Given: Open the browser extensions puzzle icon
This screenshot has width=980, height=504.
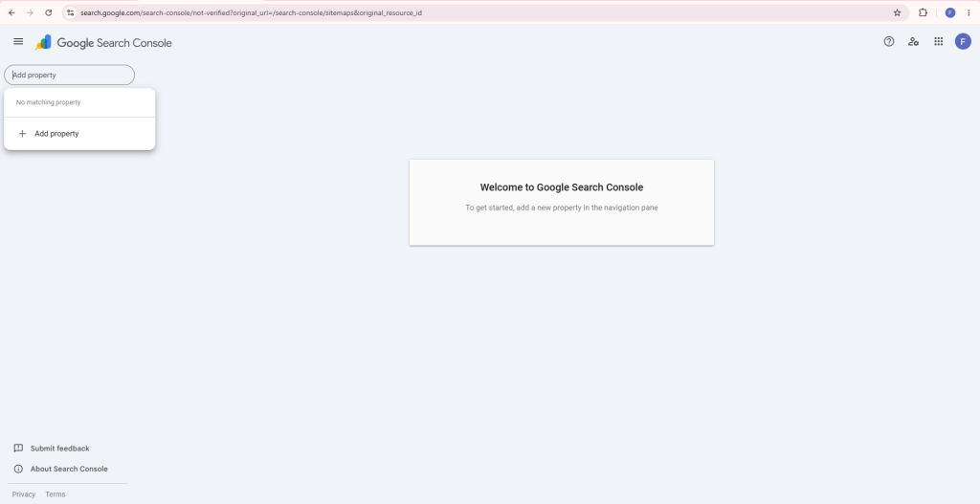Looking at the screenshot, I should [x=923, y=12].
